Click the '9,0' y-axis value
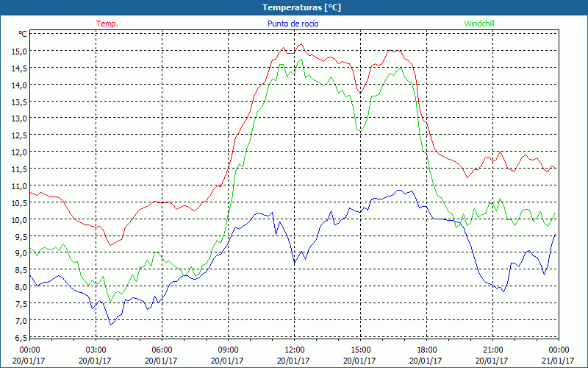 [x=21, y=253]
